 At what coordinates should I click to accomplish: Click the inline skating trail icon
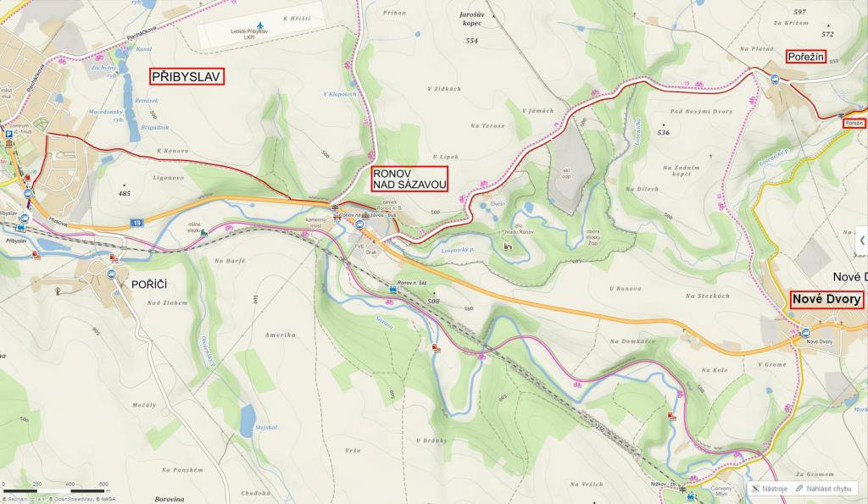tap(203, 234)
